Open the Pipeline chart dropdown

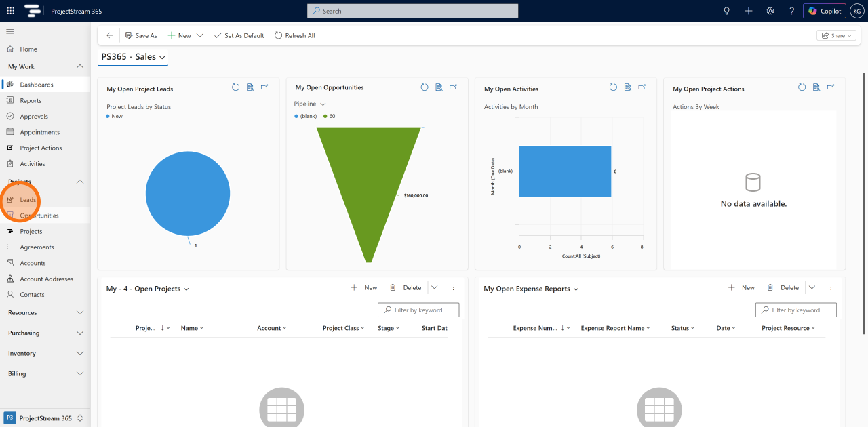tap(310, 104)
